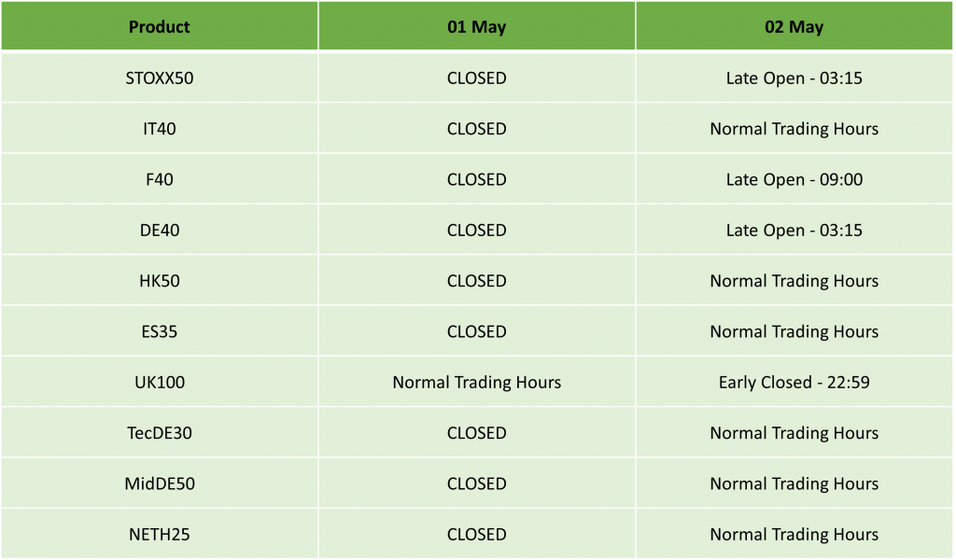Click the Product column header
The image size is (956, 560).
point(159,26)
